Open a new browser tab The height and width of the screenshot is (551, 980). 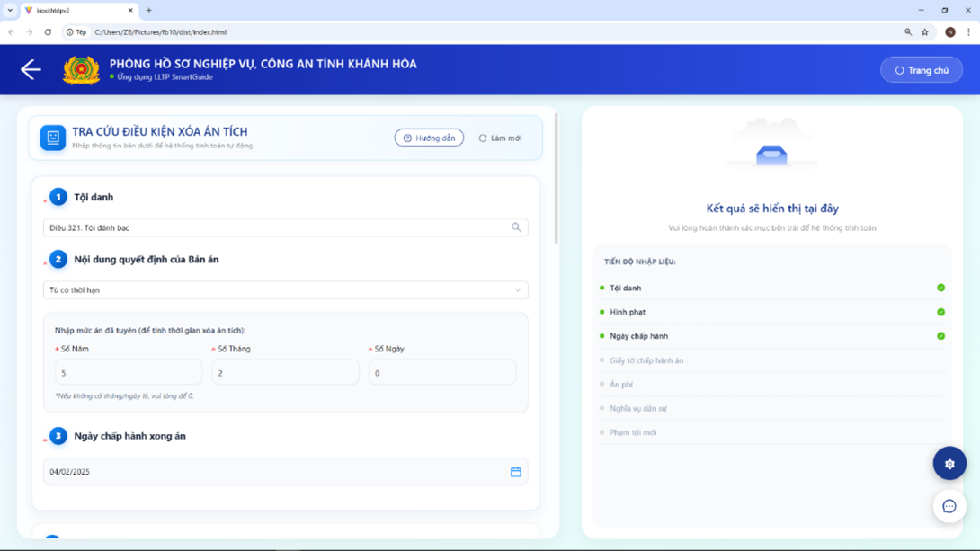(149, 11)
